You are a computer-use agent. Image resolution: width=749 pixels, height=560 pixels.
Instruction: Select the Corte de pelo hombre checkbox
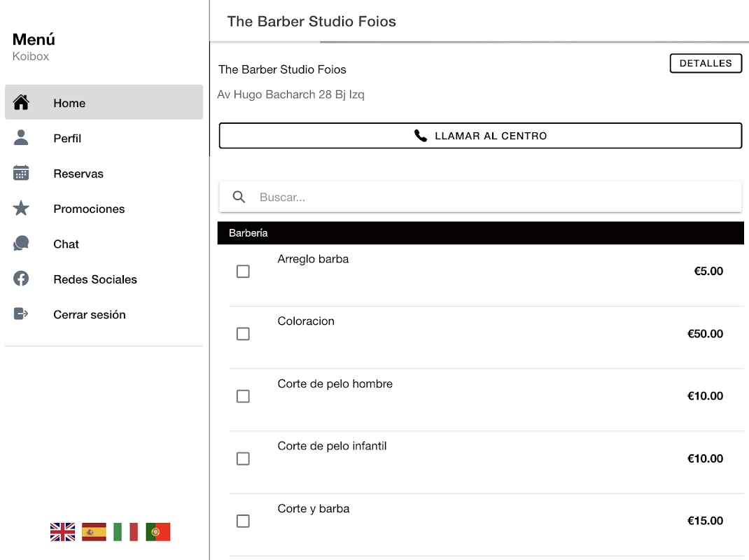point(243,396)
